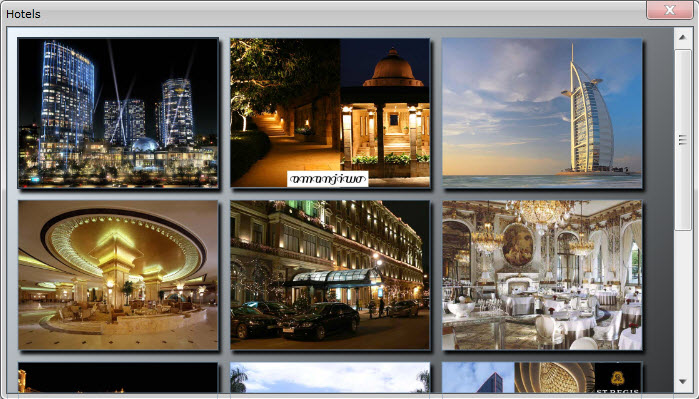Open the cut-off dark thumbnail in the last row

(x=118, y=377)
